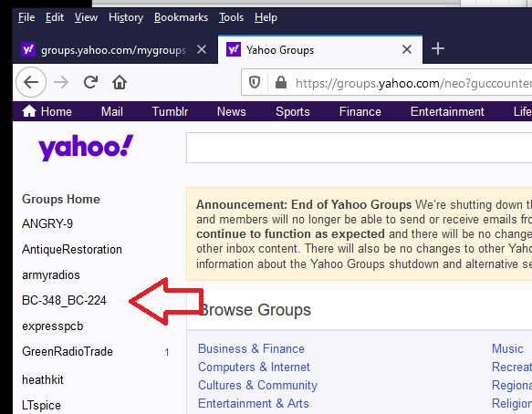Open the GreenRadioTrade group
This screenshot has height=414, width=532.
[x=68, y=352]
